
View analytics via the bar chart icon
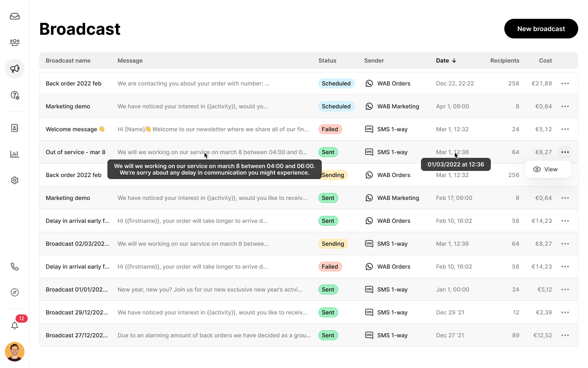[x=15, y=154]
